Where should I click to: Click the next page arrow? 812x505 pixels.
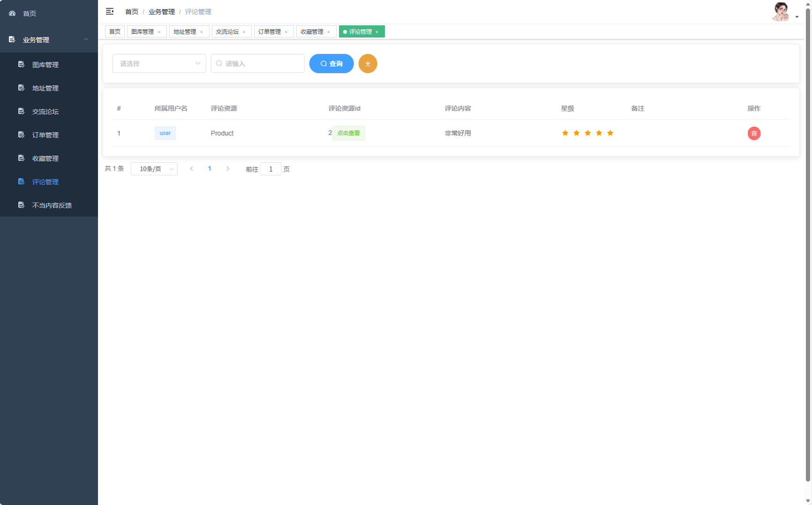[x=228, y=169]
